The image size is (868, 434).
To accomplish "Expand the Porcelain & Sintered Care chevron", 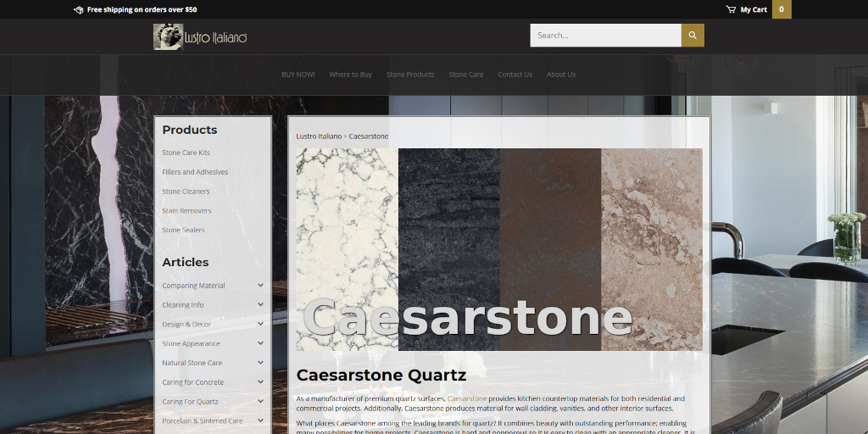I will (x=260, y=420).
